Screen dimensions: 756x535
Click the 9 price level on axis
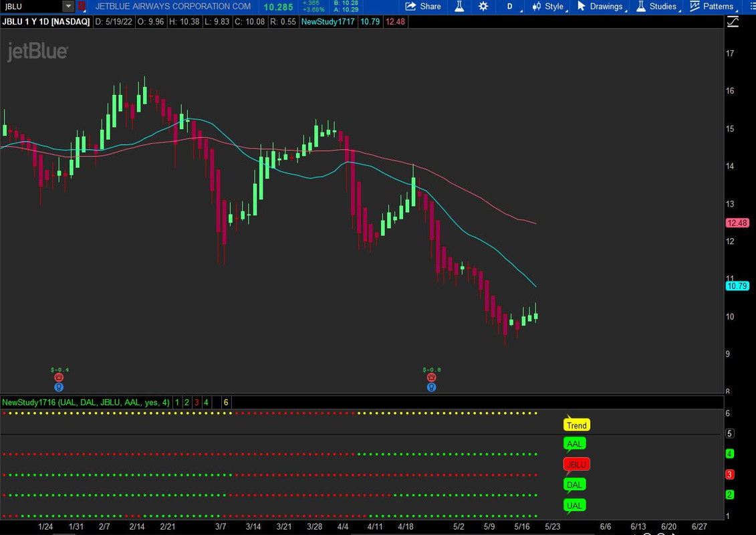728,354
